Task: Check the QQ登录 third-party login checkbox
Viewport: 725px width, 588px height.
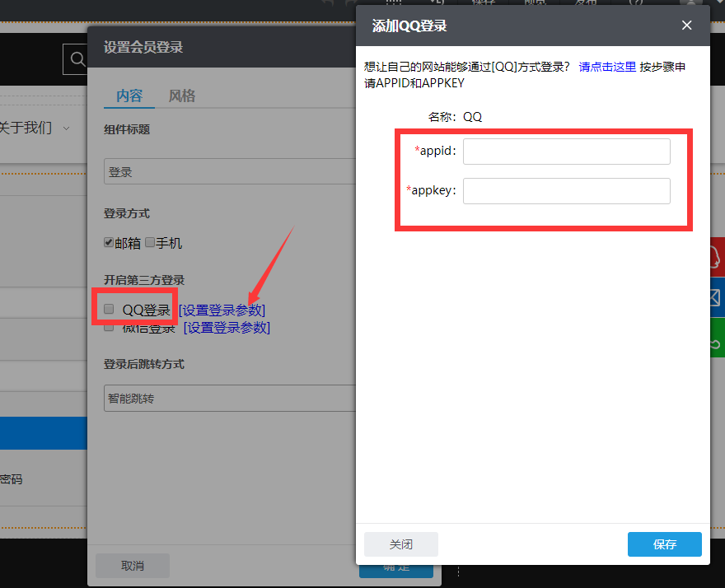Action: 108,309
